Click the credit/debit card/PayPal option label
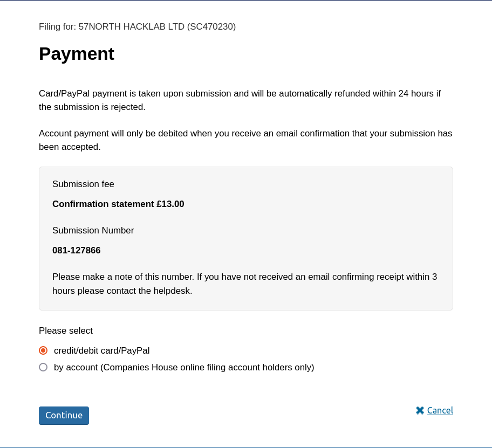Viewport: 492px width, 448px height. pyautogui.click(x=101, y=350)
